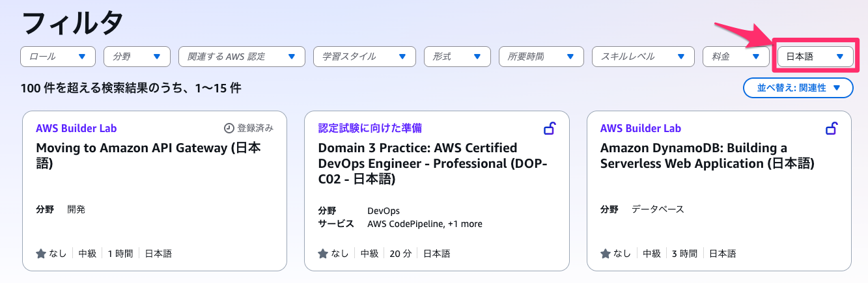Click AWS Builder Lab label on DynamoDB card
Image resolution: width=868 pixels, height=283 pixels.
pyautogui.click(x=641, y=128)
